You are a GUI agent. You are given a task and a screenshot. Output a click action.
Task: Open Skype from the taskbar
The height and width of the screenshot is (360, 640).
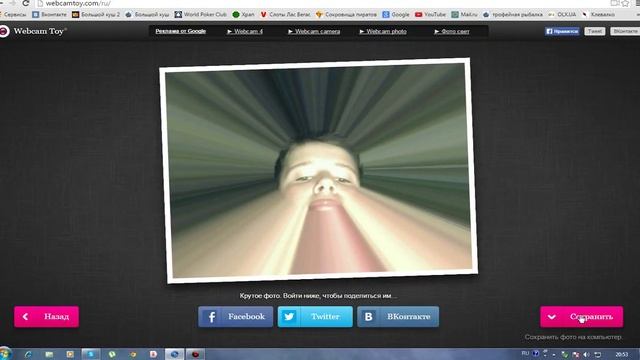91,354
